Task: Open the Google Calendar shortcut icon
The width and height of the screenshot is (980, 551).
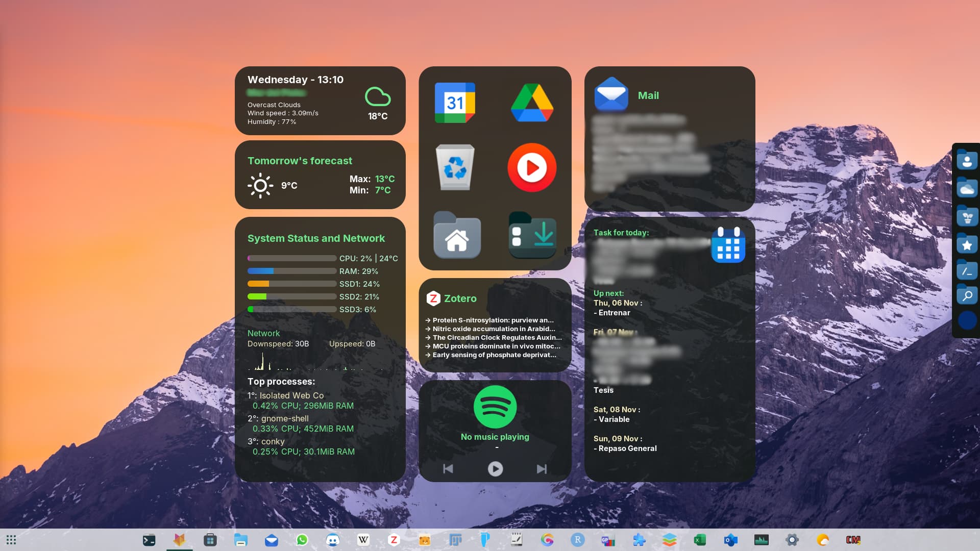Action: (x=455, y=103)
